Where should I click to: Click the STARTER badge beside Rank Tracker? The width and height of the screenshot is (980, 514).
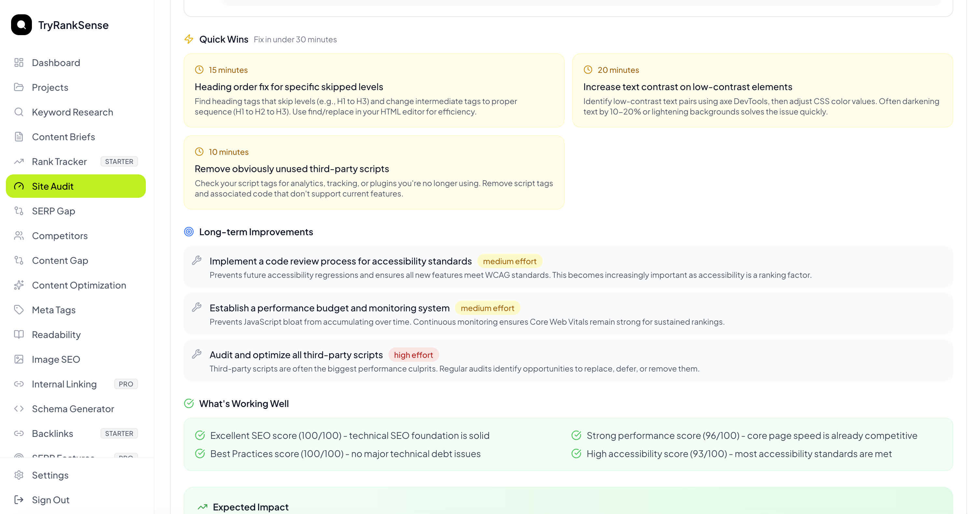[x=119, y=161]
